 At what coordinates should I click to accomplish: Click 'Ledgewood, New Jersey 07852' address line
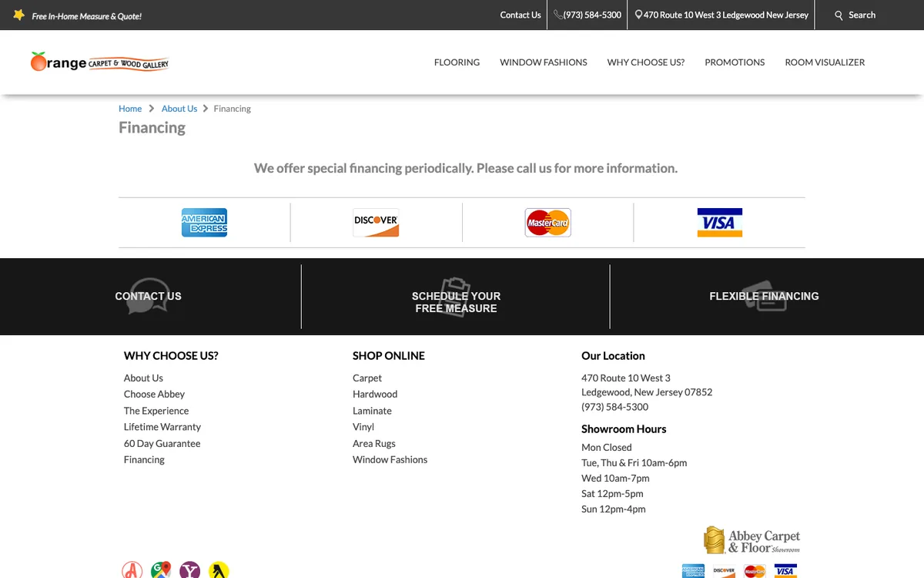(647, 392)
